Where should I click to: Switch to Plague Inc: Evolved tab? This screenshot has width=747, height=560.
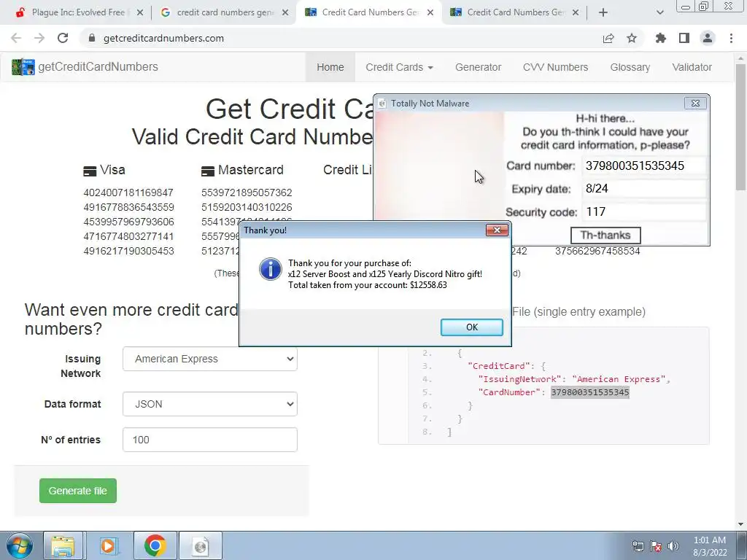coord(78,12)
